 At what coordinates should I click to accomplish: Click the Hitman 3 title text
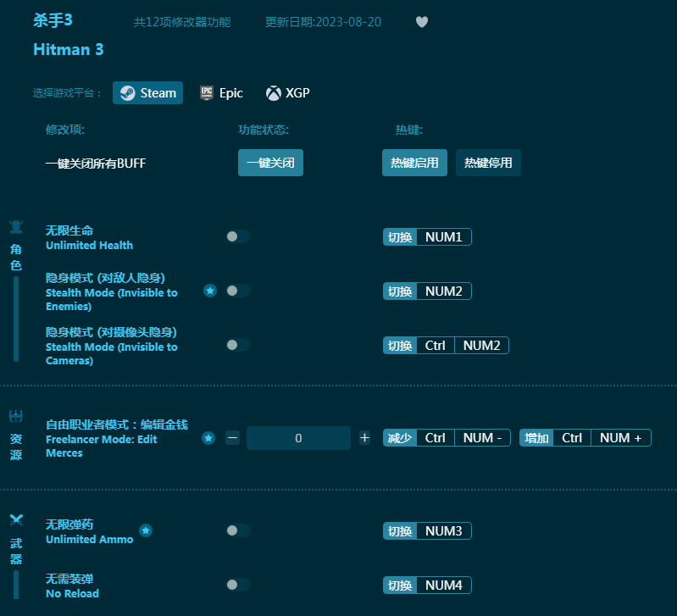pos(69,50)
